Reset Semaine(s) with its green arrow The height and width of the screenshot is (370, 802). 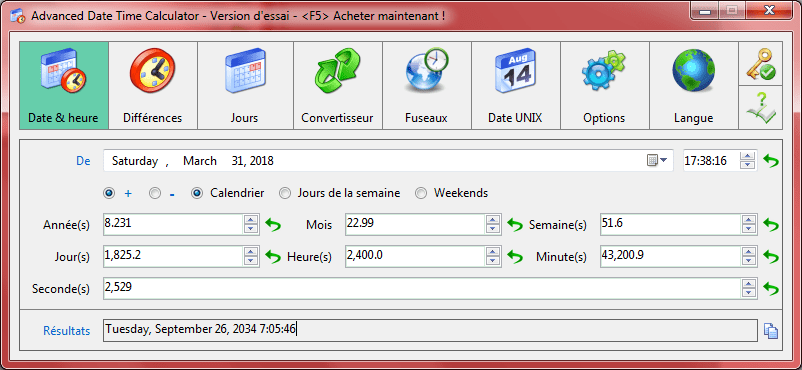pyautogui.click(x=771, y=225)
